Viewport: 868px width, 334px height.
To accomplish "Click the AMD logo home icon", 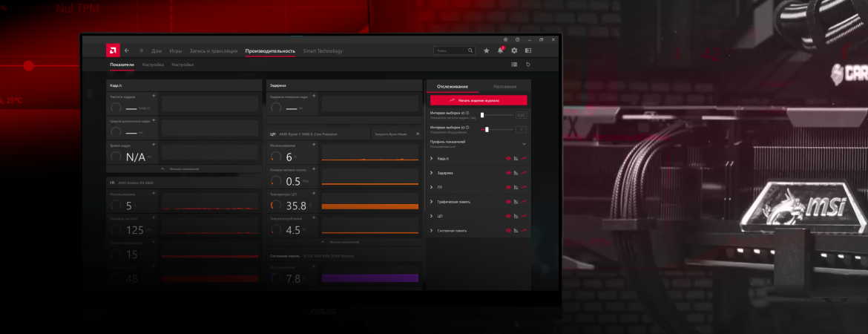I will [113, 50].
